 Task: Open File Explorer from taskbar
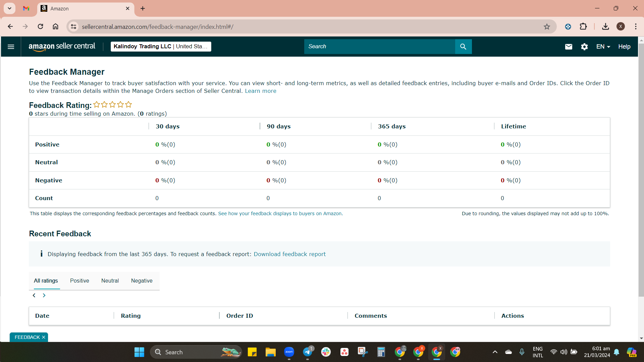[x=270, y=352]
